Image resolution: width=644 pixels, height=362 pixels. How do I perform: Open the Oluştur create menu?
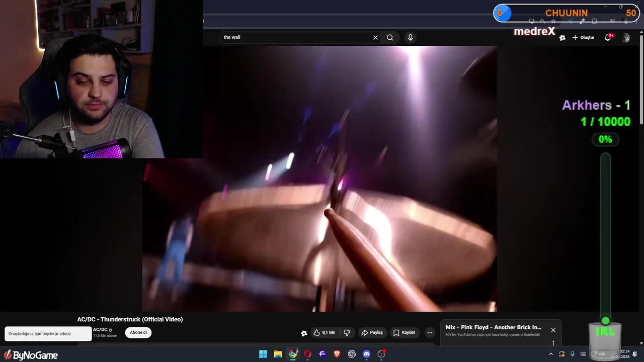click(x=583, y=38)
